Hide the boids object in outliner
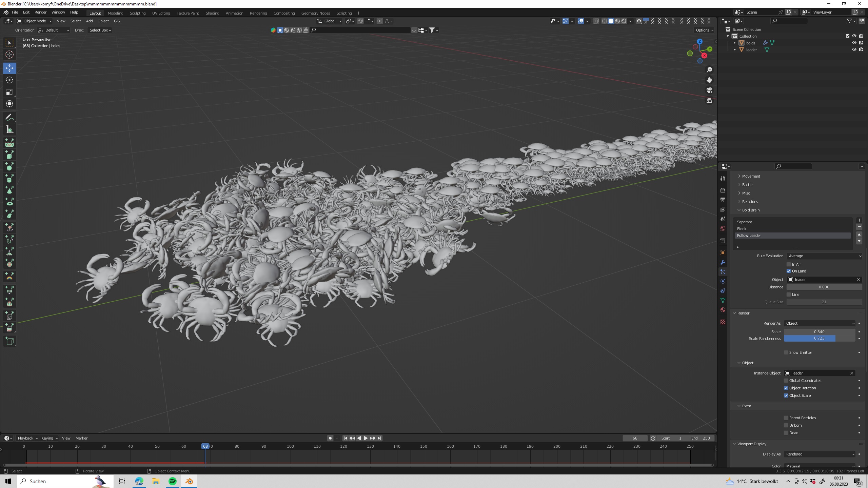Screen dimensions: 868x488 tap(854, 43)
